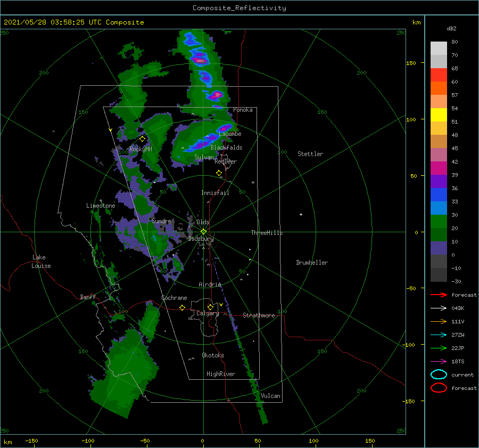This screenshot has width=479, height=448.
Task: Click the 80 value on dBZ scale
Action: [x=455, y=42]
